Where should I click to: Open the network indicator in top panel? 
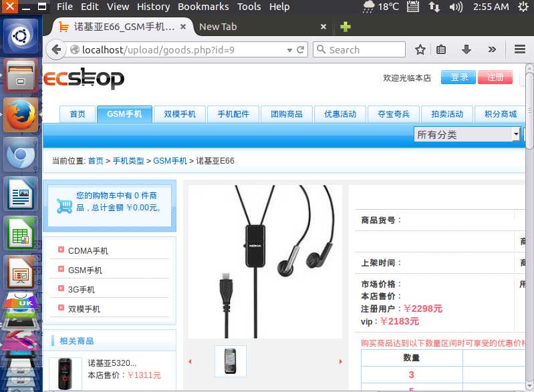coord(434,7)
